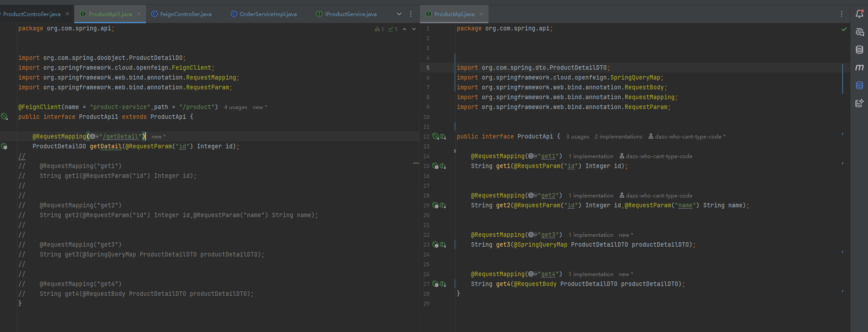
Task: Click the typo checkmark count indicator
Action: (x=392, y=29)
